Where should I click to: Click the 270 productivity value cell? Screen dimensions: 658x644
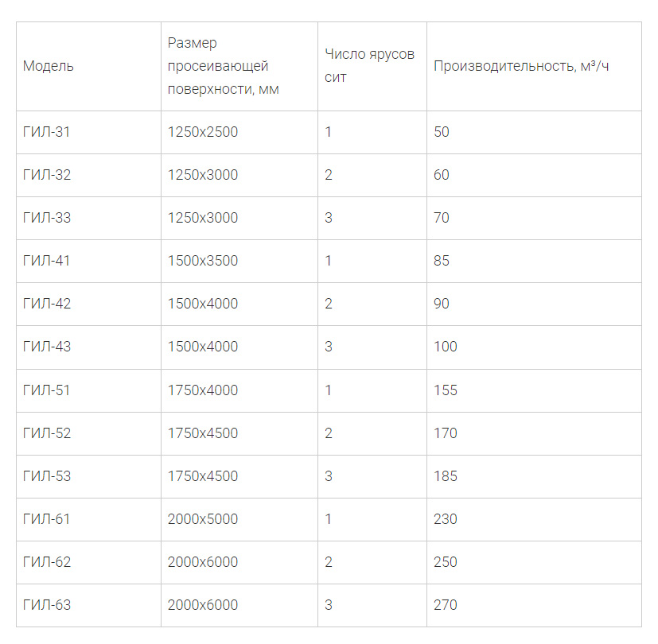(446, 605)
